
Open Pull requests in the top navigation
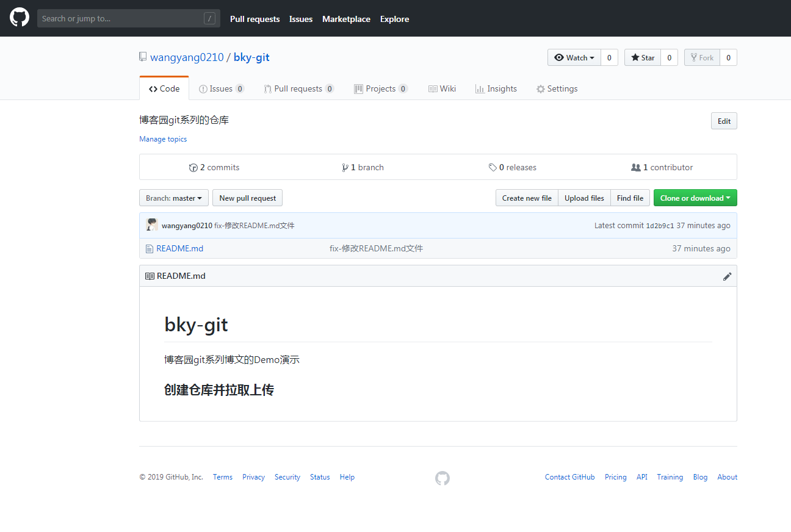(x=255, y=19)
